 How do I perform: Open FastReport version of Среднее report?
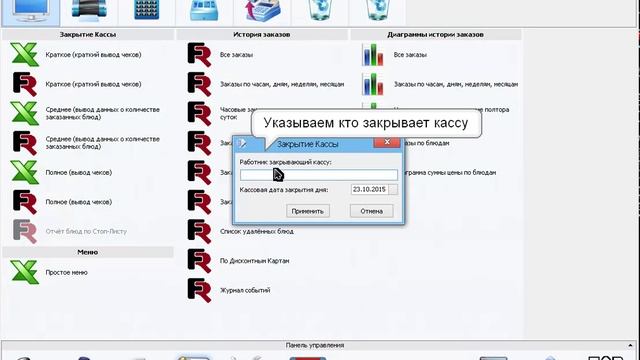pyautogui.click(x=24, y=143)
